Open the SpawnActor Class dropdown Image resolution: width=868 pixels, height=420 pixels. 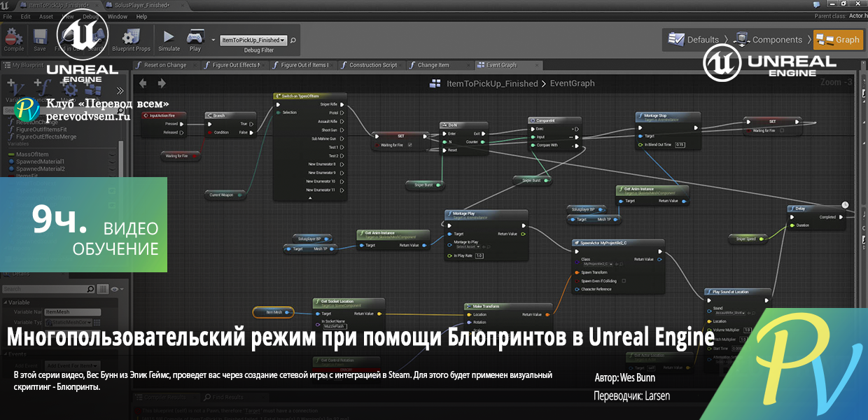[x=597, y=264]
